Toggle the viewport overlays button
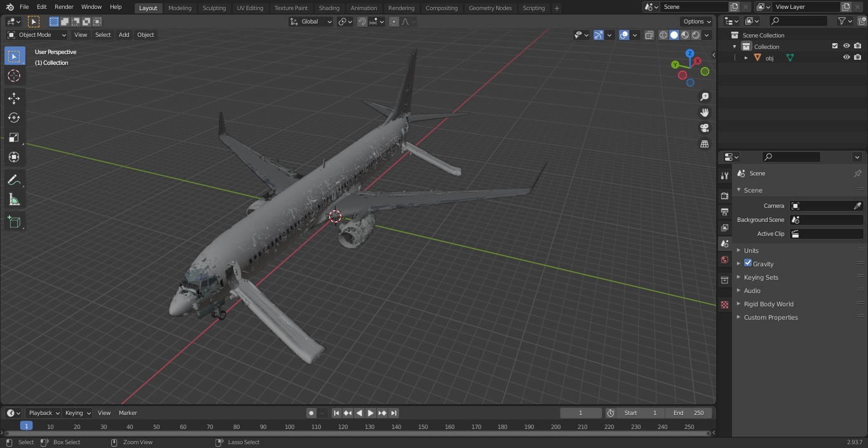This screenshot has height=448, width=868. [624, 35]
